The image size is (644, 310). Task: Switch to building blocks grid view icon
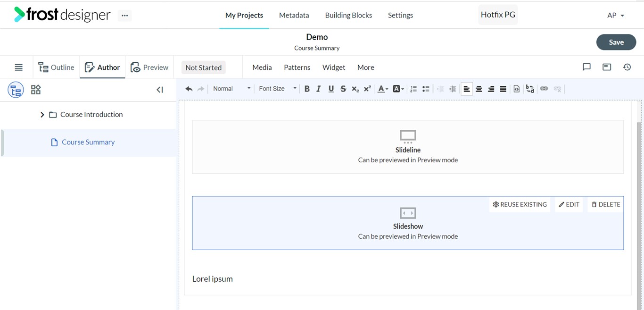coord(36,90)
